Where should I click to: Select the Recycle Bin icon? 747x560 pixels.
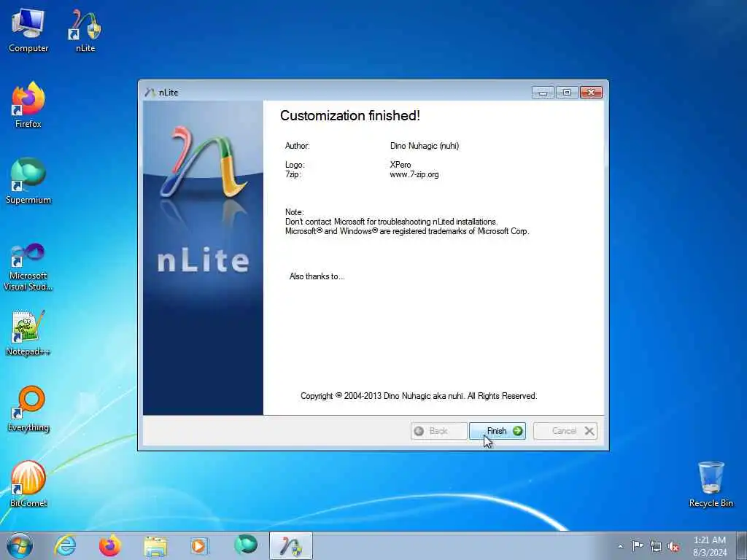coord(711,484)
